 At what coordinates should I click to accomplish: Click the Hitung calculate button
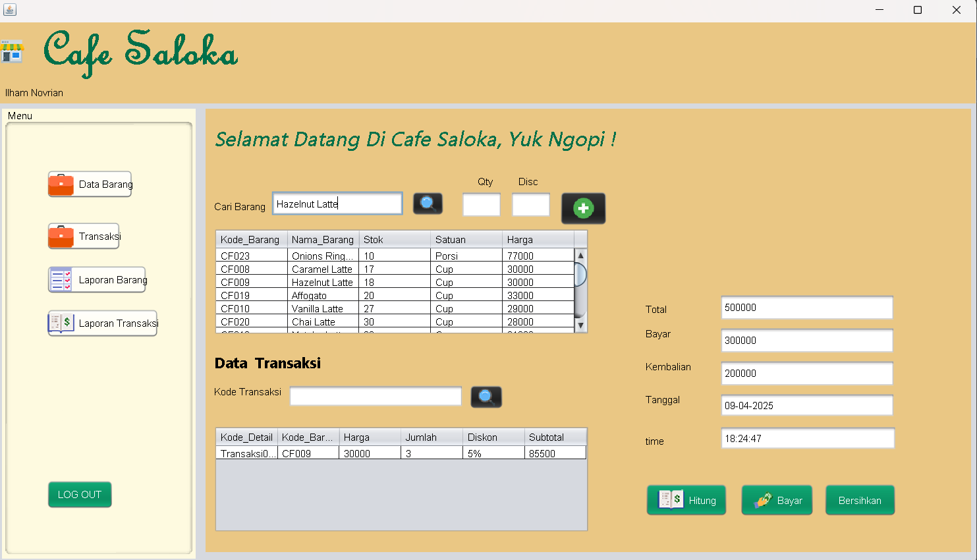click(x=686, y=500)
